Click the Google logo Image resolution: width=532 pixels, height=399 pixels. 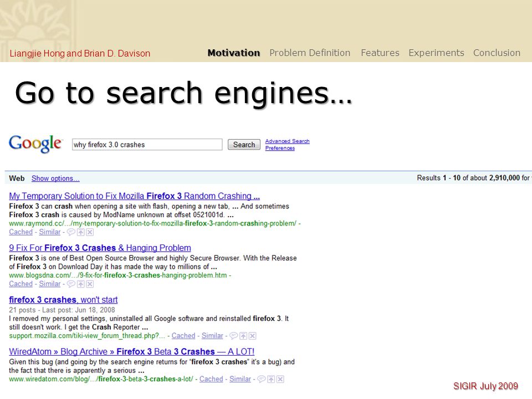(35, 144)
